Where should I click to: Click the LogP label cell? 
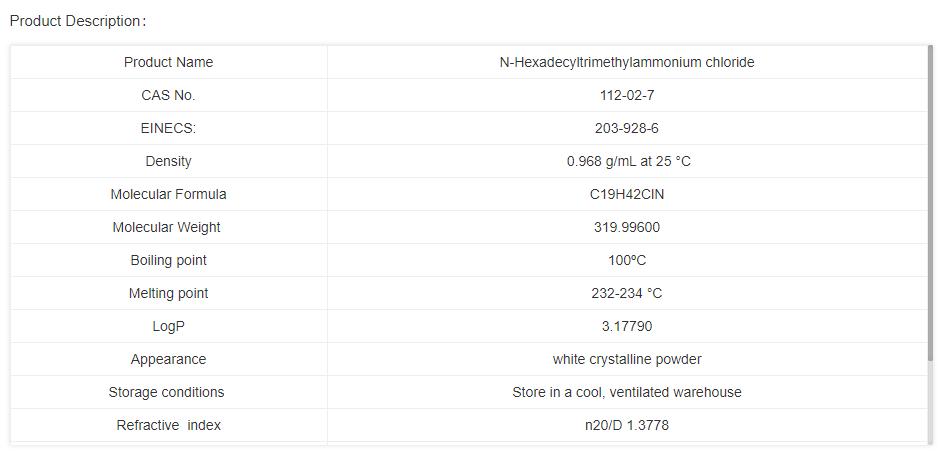168,326
